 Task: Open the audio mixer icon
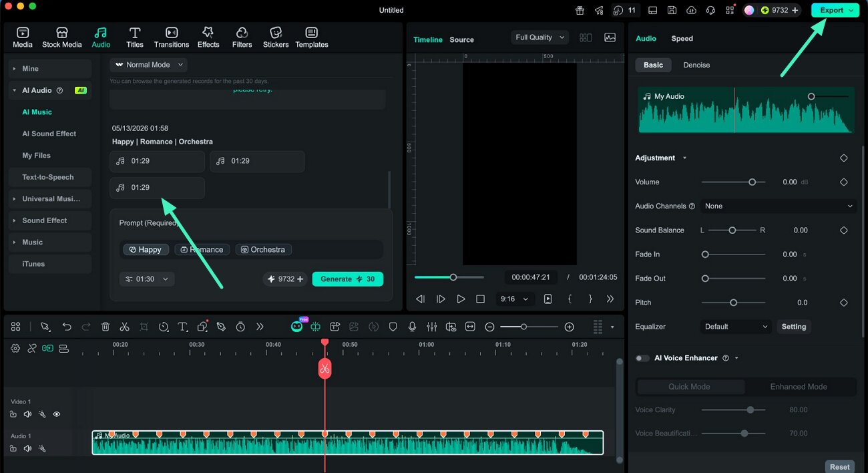(432, 327)
